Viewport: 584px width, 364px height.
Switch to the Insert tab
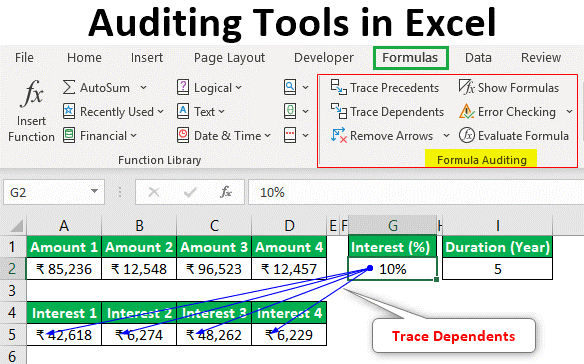click(x=147, y=58)
